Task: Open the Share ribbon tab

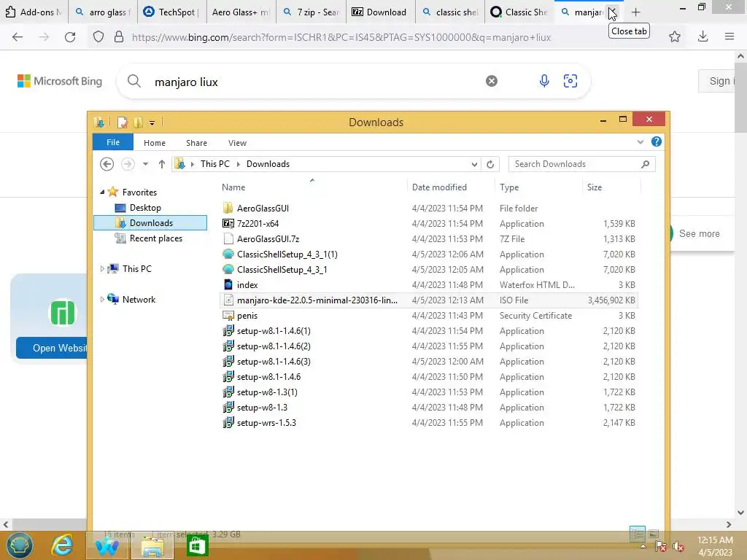Action: [x=196, y=143]
